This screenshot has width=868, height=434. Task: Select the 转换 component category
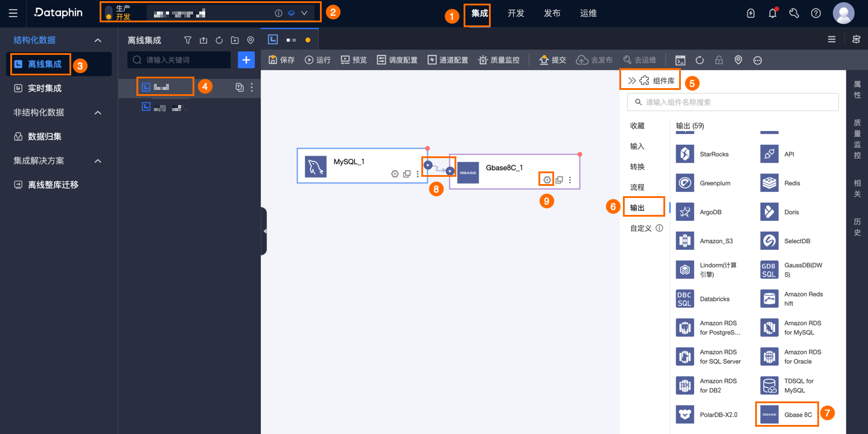(x=637, y=167)
